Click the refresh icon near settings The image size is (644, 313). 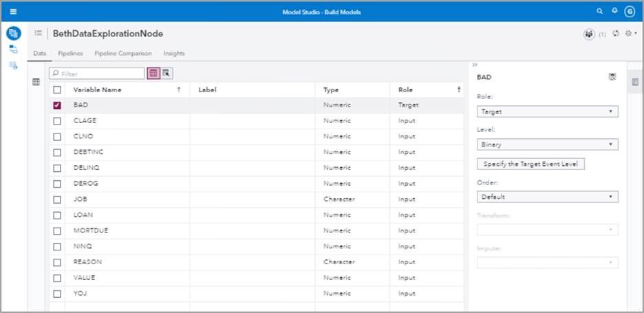coord(616,34)
